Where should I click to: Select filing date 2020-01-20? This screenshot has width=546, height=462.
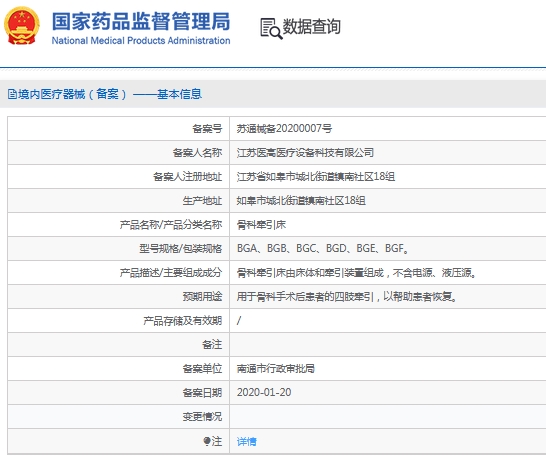[264, 392]
